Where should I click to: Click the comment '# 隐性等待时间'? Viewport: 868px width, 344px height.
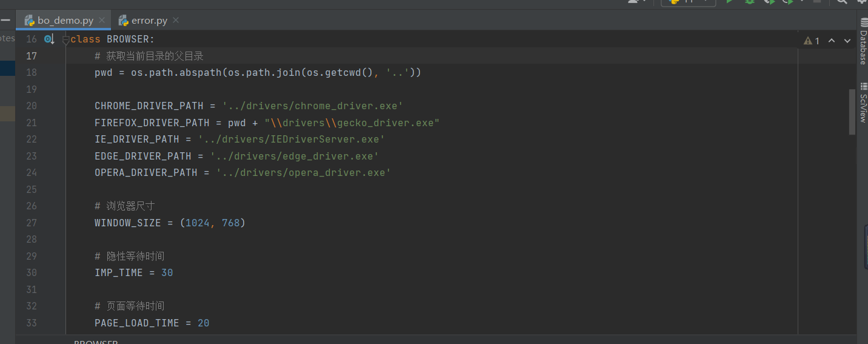pyautogui.click(x=130, y=257)
